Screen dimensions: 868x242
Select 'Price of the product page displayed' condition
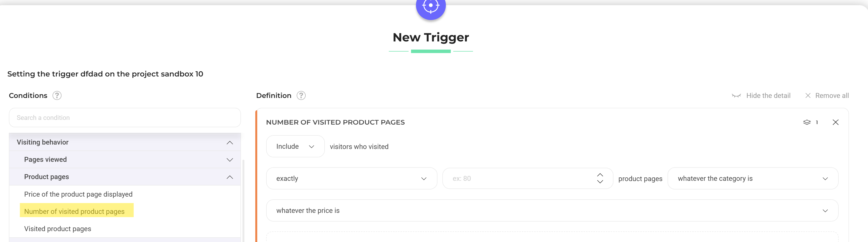point(78,194)
